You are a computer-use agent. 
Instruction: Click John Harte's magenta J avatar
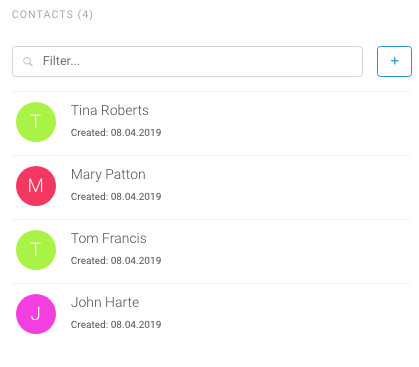pyautogui.click(x=36, y=314)
